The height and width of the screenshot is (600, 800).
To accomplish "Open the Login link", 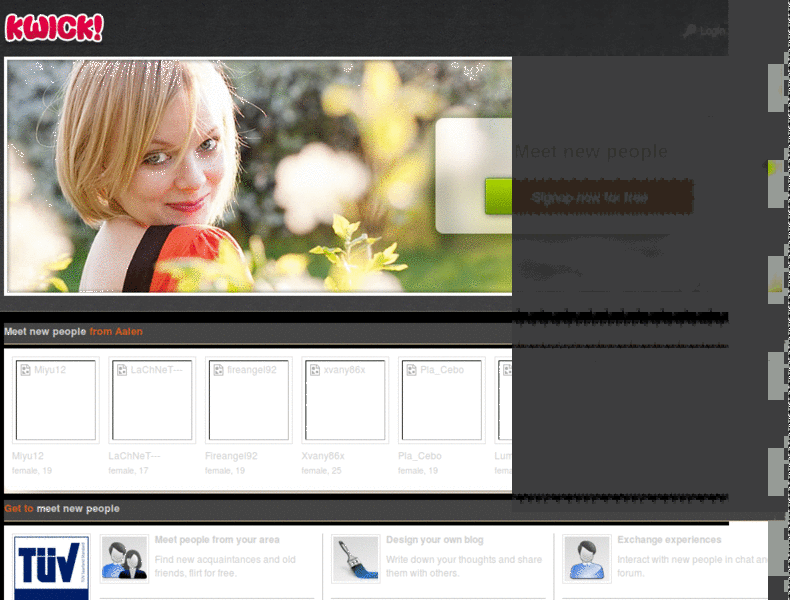I will pyautogui.click(x=712, y=31).
